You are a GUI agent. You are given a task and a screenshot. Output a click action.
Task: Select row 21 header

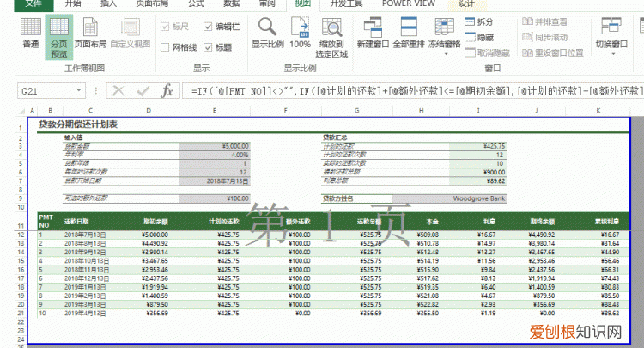coord(21,313)
